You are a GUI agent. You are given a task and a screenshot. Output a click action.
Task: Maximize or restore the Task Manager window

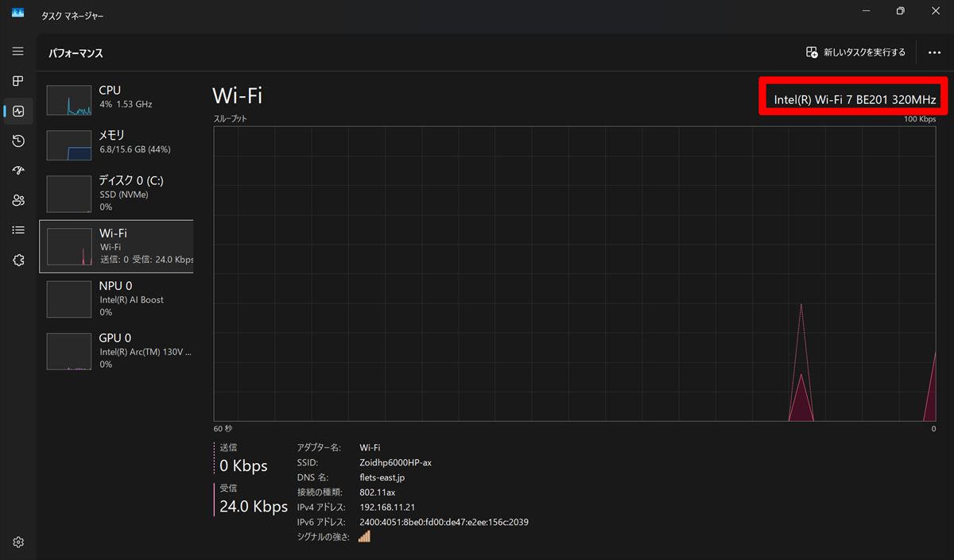coord(900,11)
